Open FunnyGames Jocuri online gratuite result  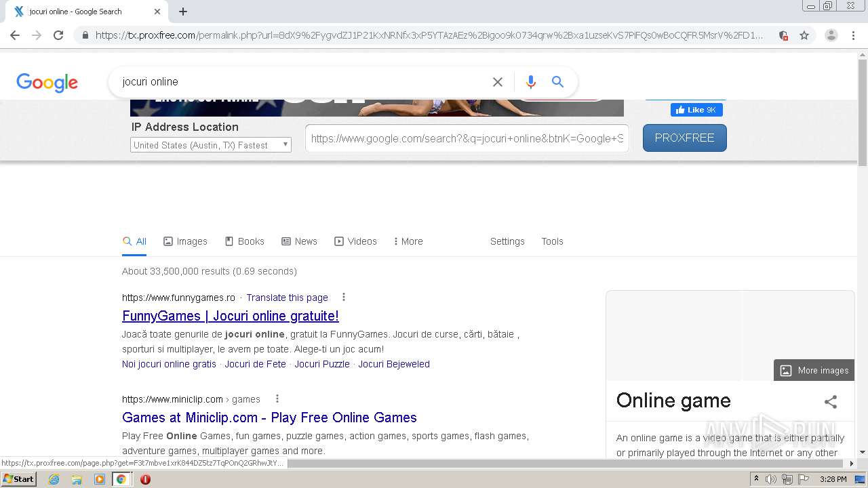tap(231, 316)
